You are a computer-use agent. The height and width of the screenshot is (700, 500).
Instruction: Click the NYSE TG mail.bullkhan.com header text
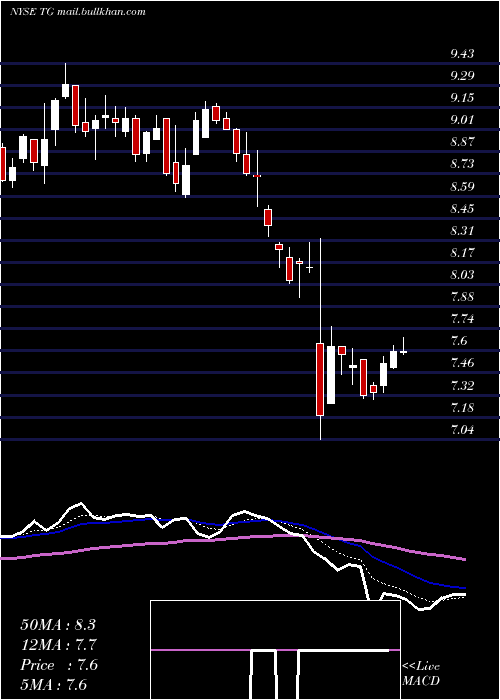[x=78, y=12]
